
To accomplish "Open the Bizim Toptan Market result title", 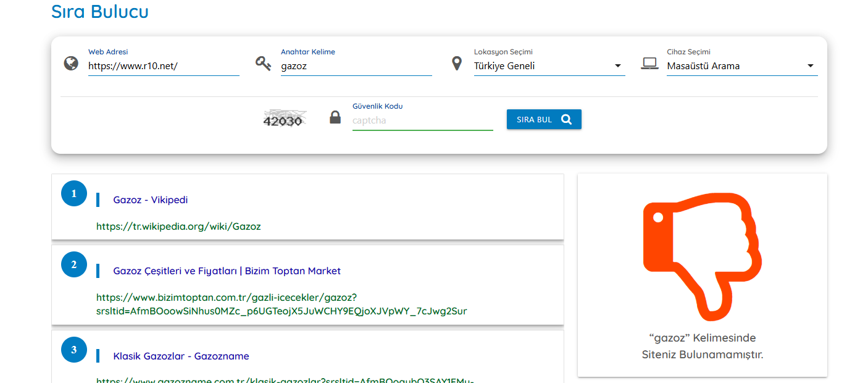I will point(227,271).
